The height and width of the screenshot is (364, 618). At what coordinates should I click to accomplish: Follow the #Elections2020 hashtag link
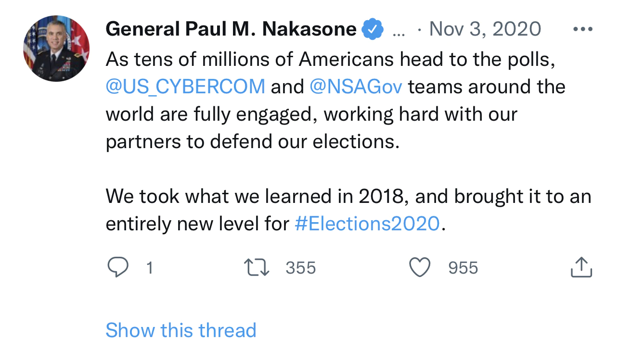[367, 224]
